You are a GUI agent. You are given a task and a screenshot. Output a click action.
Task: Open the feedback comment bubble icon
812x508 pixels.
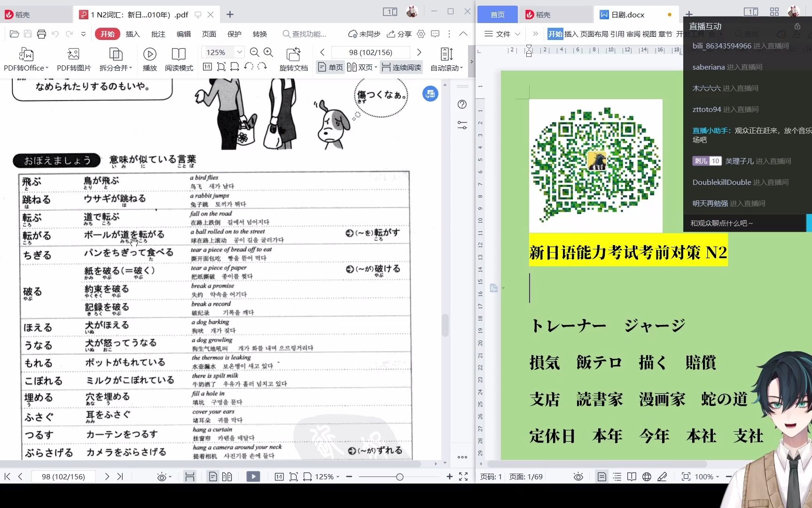[435, 34]
